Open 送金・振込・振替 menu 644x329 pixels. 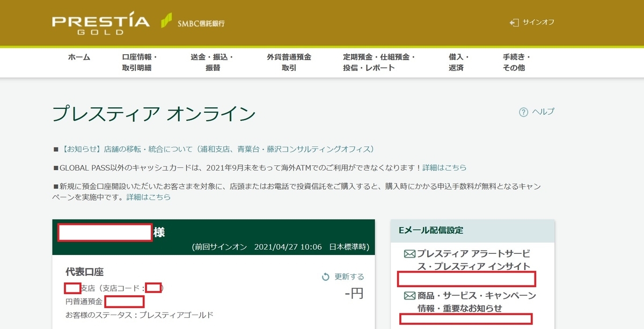click(212, 62)
